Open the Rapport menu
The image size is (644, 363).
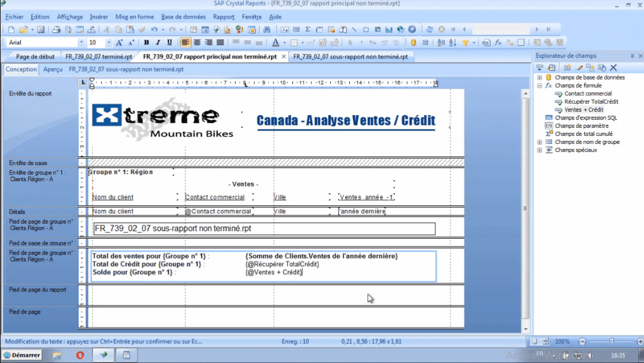[x=224, y=17]
